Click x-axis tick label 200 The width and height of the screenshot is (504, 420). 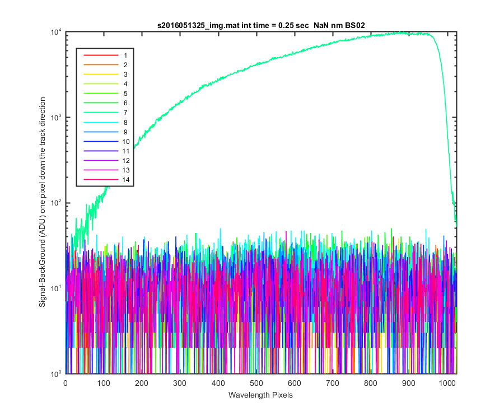point(142,383)
